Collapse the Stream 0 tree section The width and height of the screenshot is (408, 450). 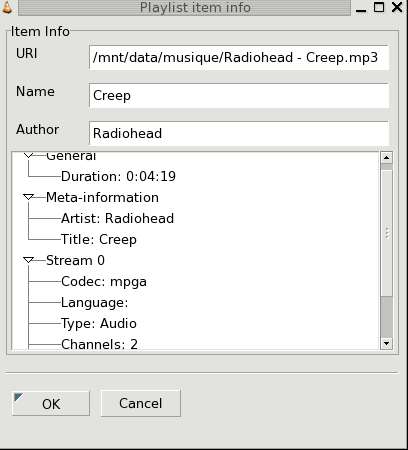tap(29, 260)
